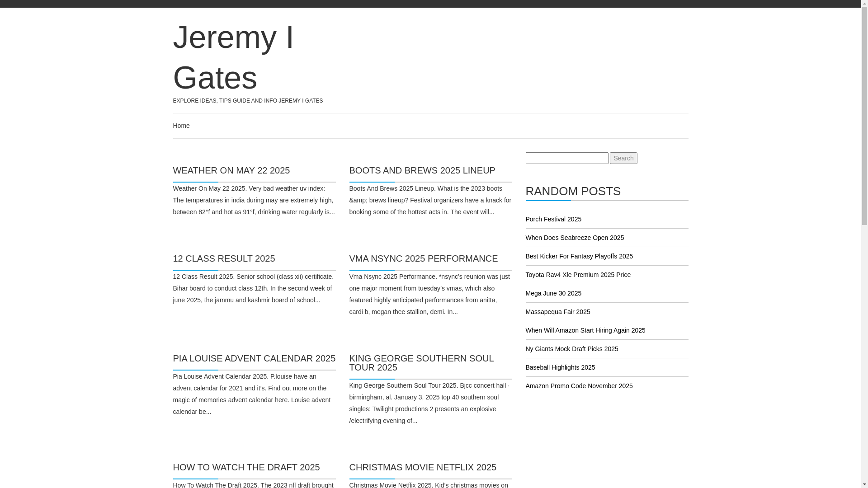The image size is (868, 488).
Task: Open the Jeremy I Gates site title
Action: 233,57
